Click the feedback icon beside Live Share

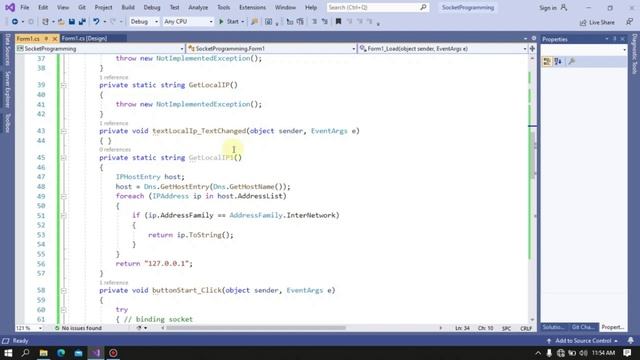pos(629,22)
